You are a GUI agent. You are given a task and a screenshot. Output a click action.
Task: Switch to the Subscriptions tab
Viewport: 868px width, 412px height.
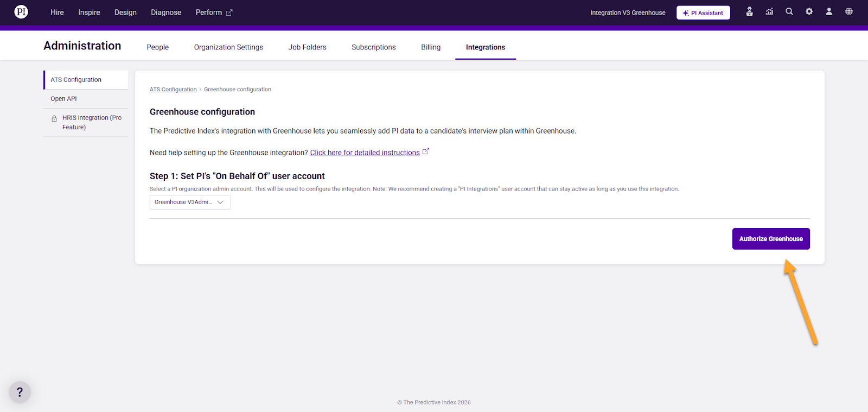point(373,47)
